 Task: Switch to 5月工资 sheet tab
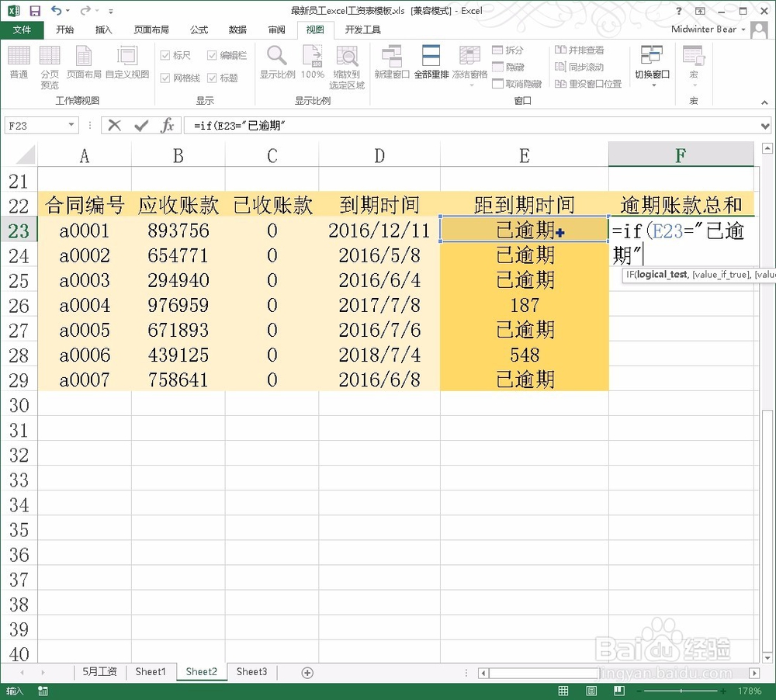tap(99, 672)
